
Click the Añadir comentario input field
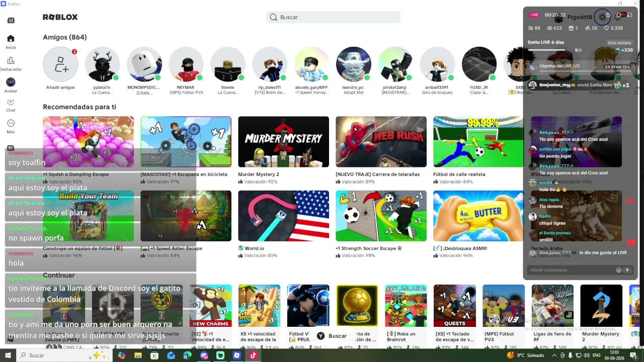(x=572, y=270)
